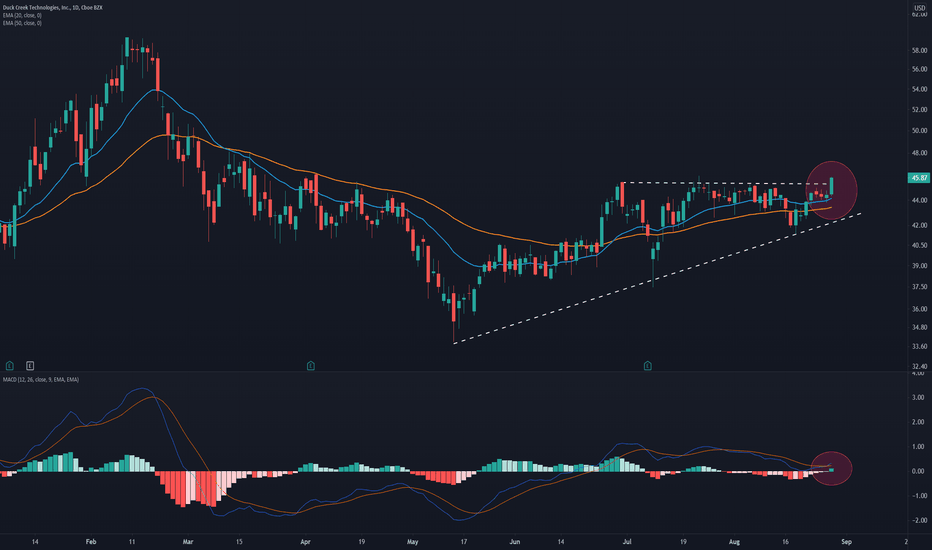Screen dimensions: 932x550
Task: Open the teal event marker at the far left of the chart
Action: pos(10,366)
